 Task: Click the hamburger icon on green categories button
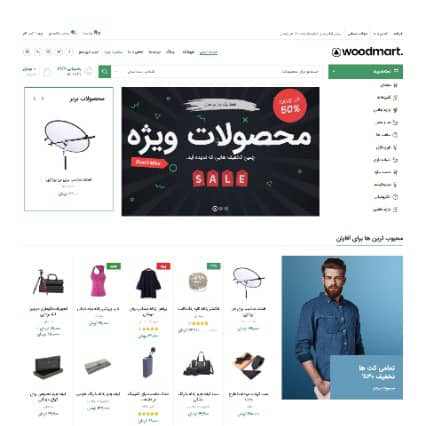pyautogui.click(x=396, y=71)
